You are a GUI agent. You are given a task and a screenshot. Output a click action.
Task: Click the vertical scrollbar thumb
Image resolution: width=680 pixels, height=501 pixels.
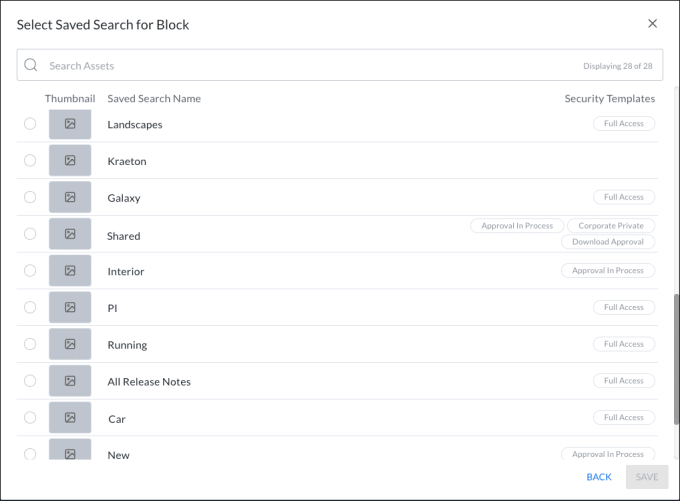point(675,350)
